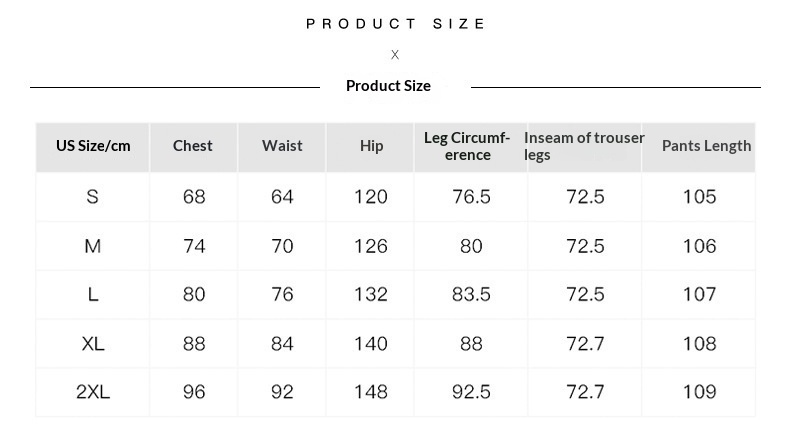Viewport: 790px width, 441px height.
Task: Select the S size row label
Action: pyautogui.click(x=93, y=197)
